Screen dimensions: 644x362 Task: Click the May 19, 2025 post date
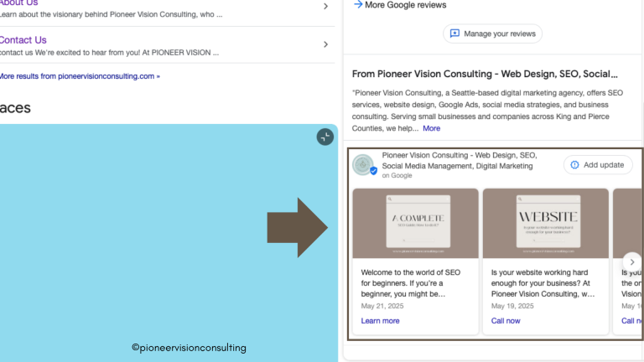tap(512, 306)
